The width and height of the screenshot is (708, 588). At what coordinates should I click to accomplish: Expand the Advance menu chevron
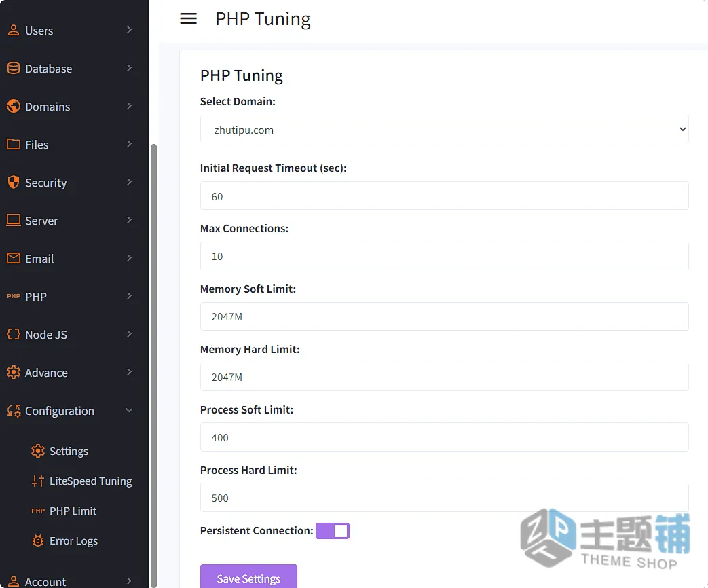(x=129, y=371)
